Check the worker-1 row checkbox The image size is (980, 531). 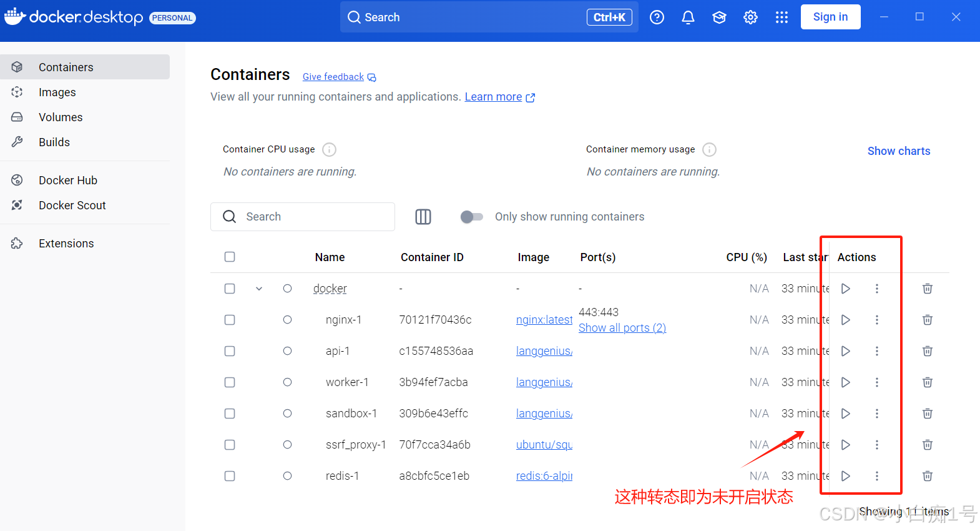[230, 382]
